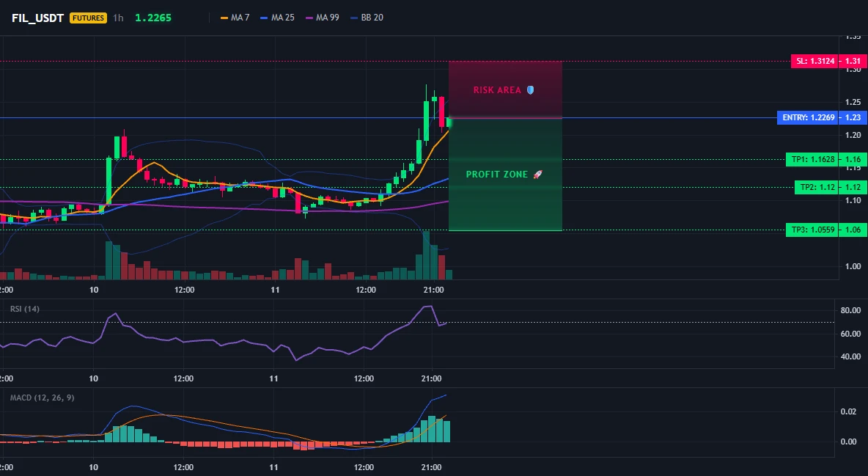Click the 80.00 level on the RSI axis
This screenshot has width=868, height=476.
pyautogui.click(x=851, y=310)
